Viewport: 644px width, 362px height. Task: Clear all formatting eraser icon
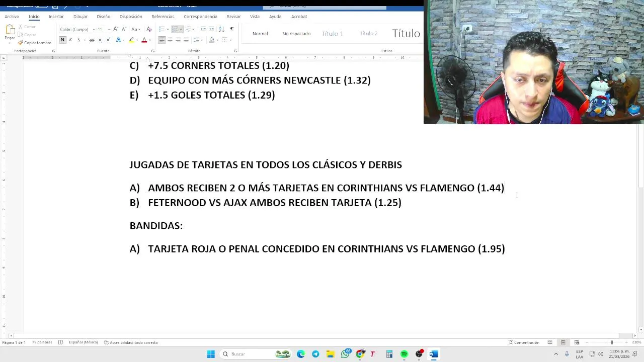(149, 29)
